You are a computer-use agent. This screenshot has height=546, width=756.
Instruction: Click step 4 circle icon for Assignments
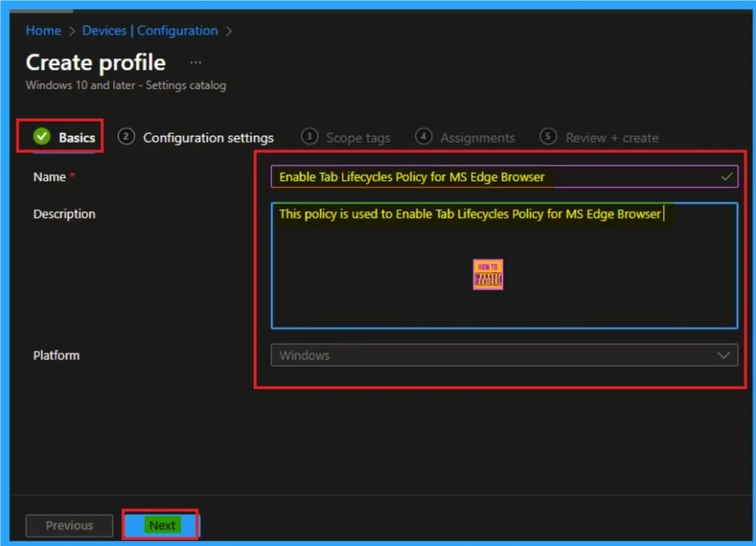[423, 136]
